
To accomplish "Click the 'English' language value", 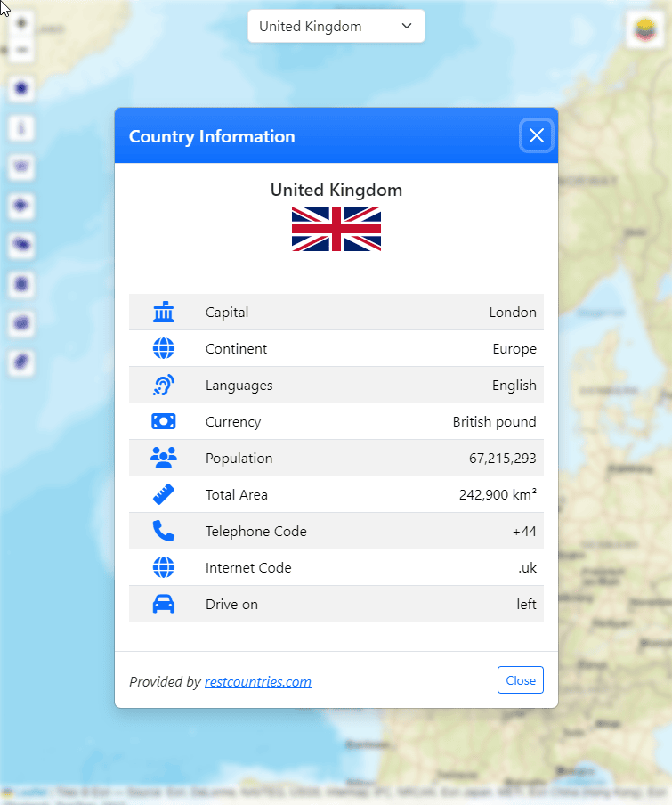I will [514, 385].
